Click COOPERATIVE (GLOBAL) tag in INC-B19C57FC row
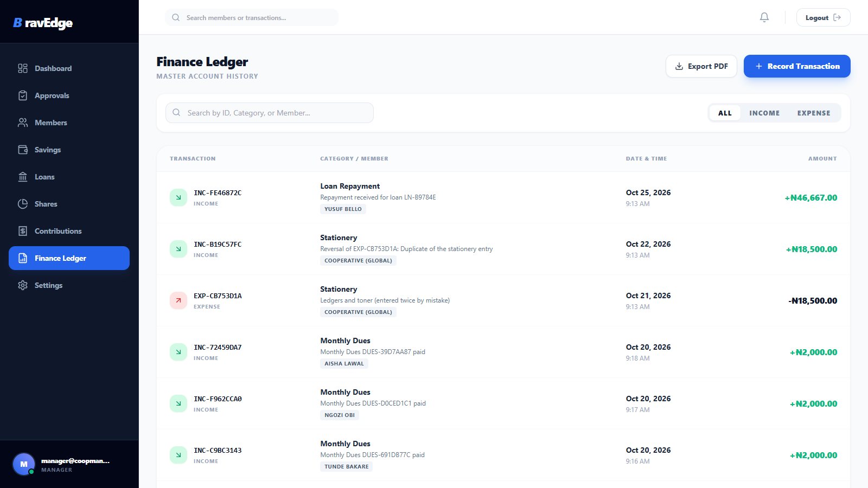Screen dimensions: 868x488 click(358, 260)
